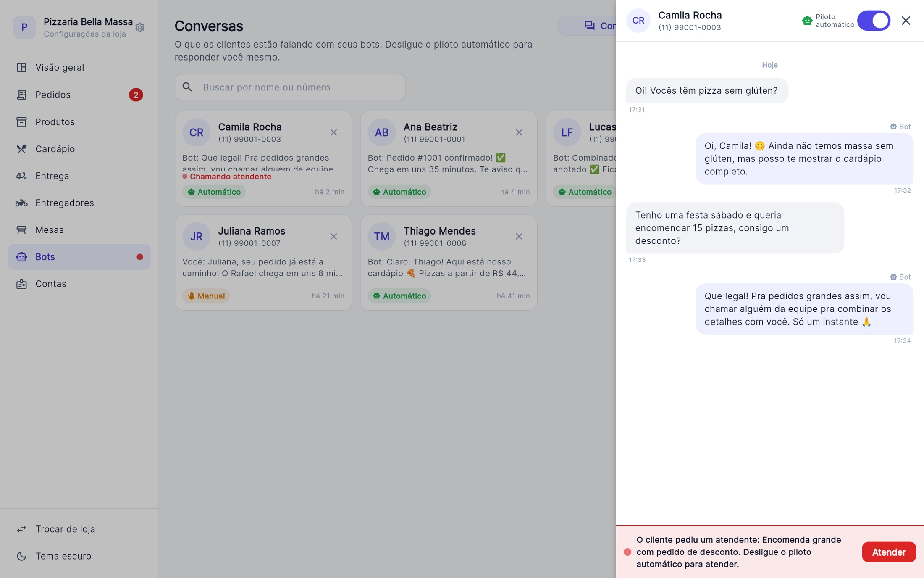924x578 pixels.
Task: Click the search field for name or number
Action: [x=290, y=87]
